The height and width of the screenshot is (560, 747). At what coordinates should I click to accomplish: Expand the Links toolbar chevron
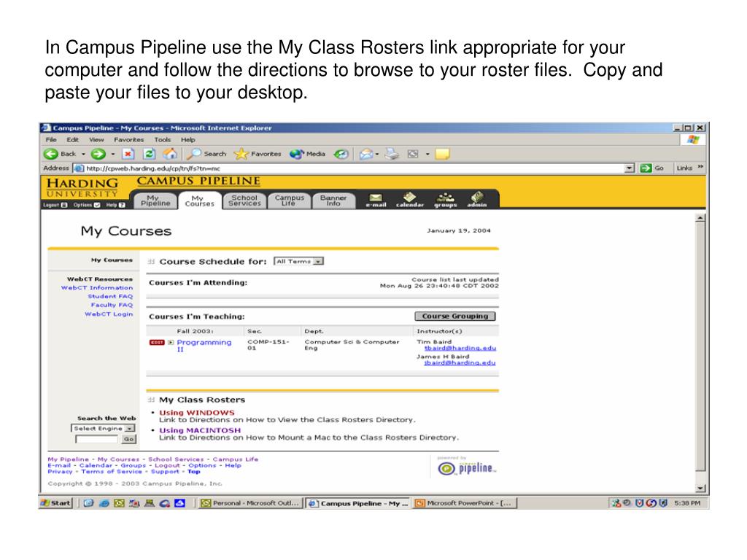(700, 167)
